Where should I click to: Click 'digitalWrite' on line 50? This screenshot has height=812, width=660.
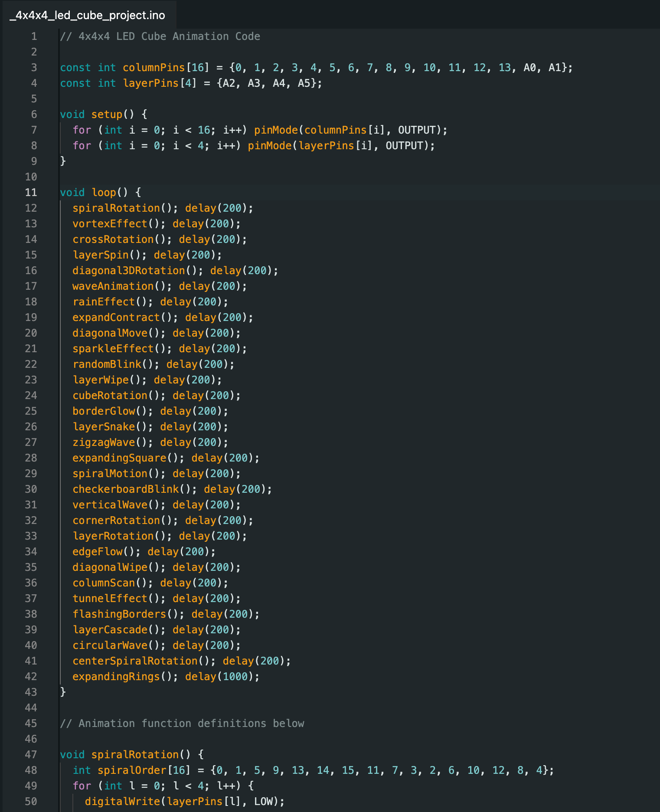[x=122, y=802]
